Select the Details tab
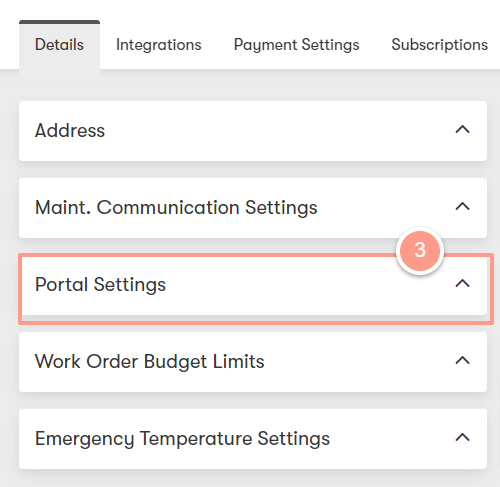Viewport: 500px width, 487px height. 59,45
